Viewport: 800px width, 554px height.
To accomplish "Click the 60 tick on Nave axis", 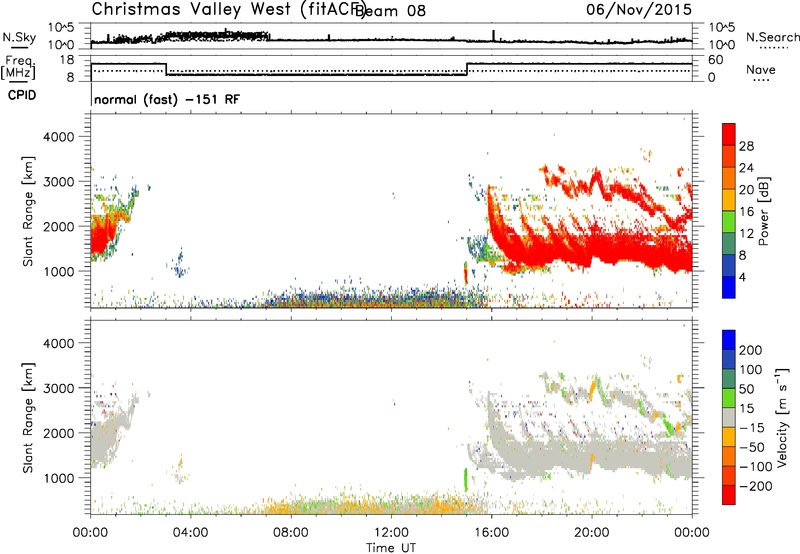I will pyautogui.click(x=716, y=60).
